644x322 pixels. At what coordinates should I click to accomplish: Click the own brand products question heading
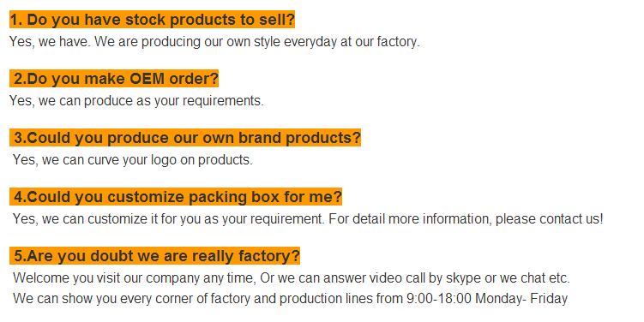click(x=185, y=137)
